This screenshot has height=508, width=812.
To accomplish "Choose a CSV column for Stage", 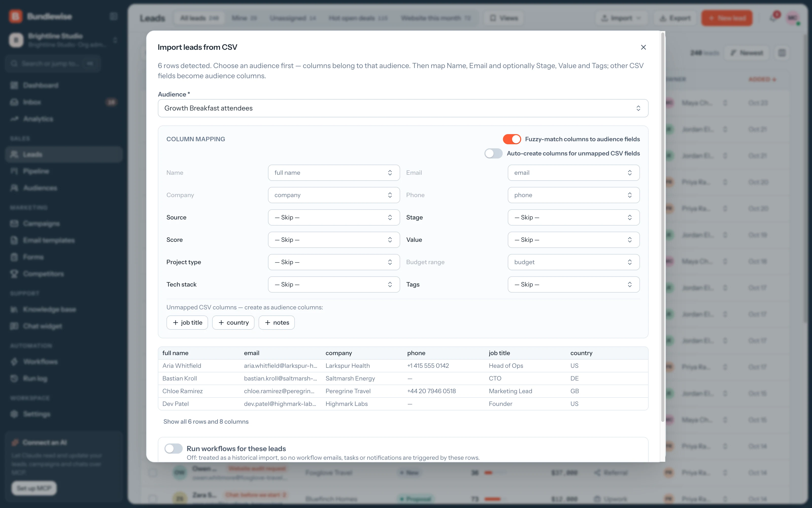I will coord(573,217).
